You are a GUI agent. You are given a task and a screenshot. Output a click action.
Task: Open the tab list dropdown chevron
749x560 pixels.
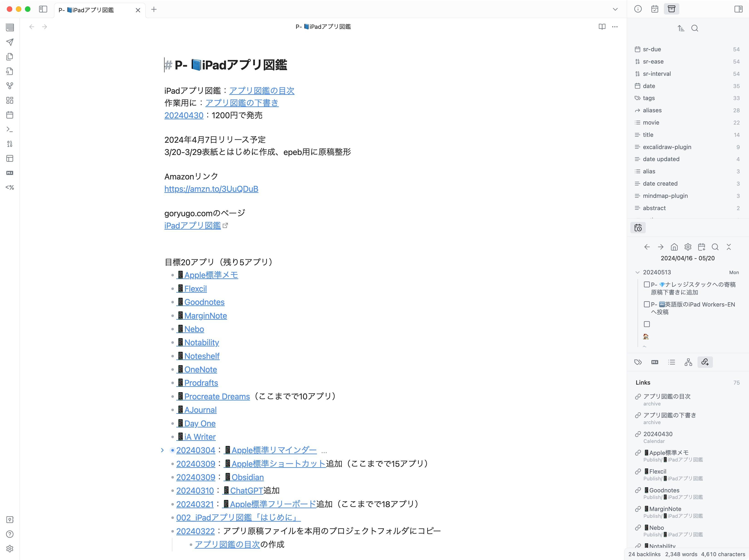[x=615, y=10]
